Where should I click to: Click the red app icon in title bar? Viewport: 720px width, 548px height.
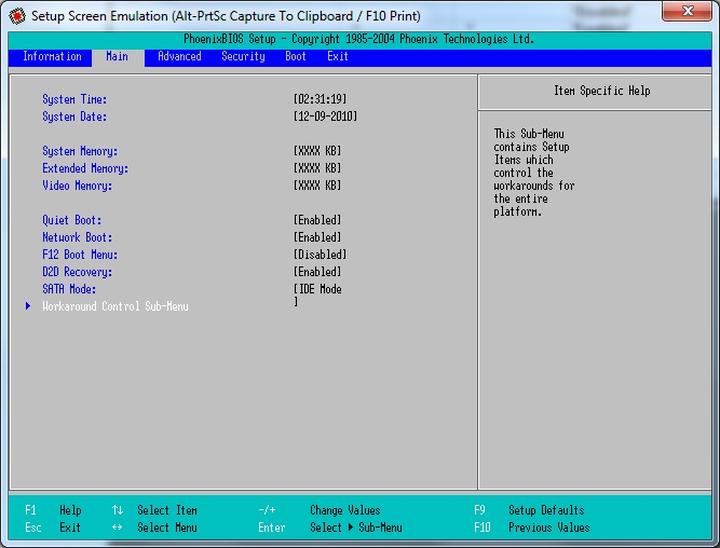tap(17, 16)
